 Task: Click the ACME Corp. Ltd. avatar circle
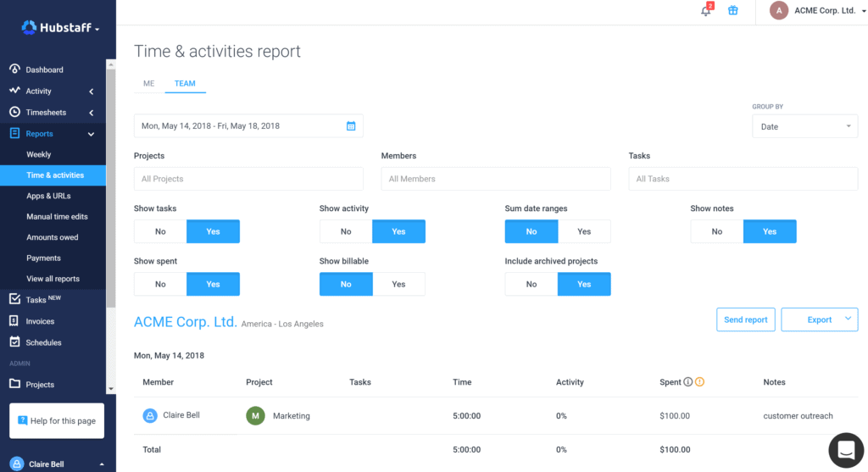(779, 10)
